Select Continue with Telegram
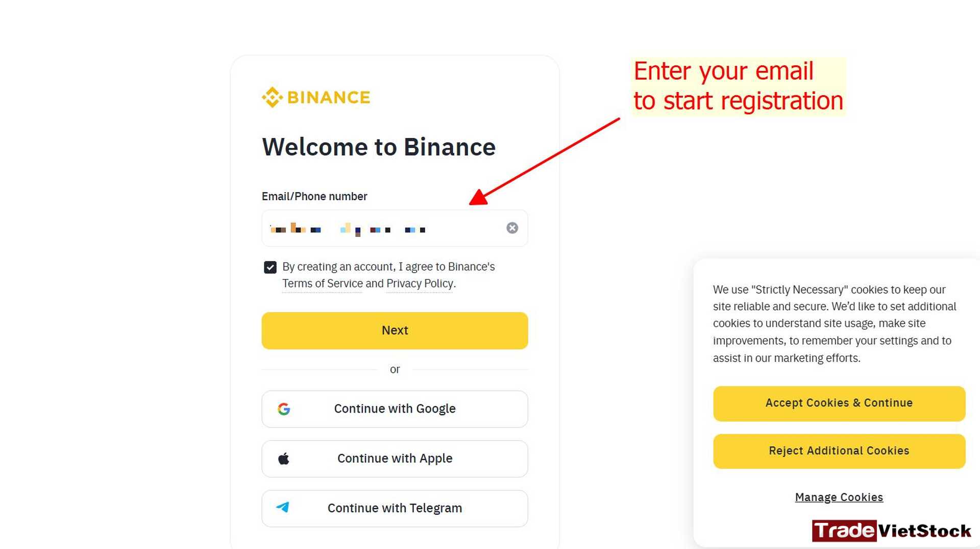The width and height of the screenshot is (980, 549). tap(395, 508)
